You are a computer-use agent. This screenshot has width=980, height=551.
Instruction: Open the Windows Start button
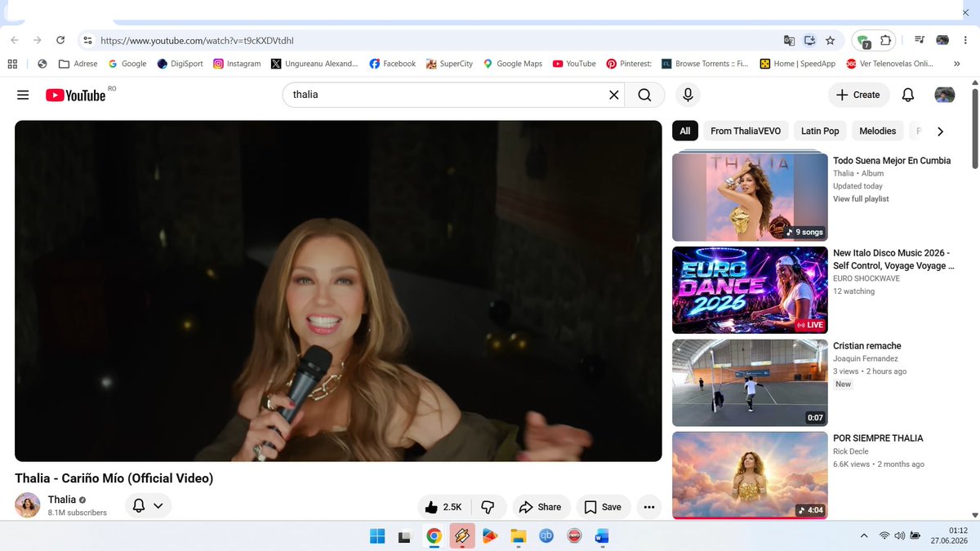click(377, 536)
